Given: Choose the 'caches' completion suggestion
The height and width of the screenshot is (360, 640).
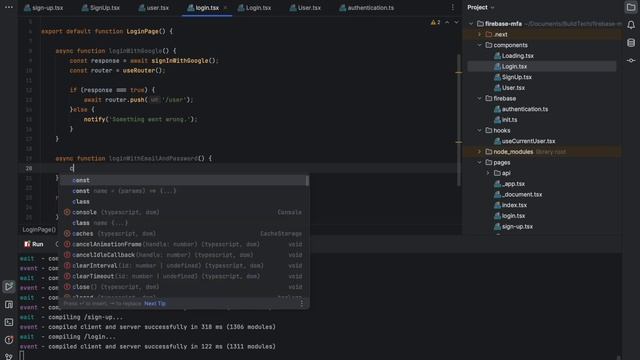Looking at the screenshot, I should 183,234.
